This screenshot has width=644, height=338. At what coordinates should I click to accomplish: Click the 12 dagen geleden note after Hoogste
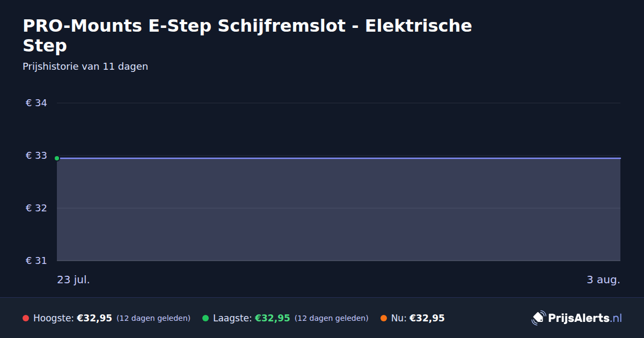tap(153, 318)
